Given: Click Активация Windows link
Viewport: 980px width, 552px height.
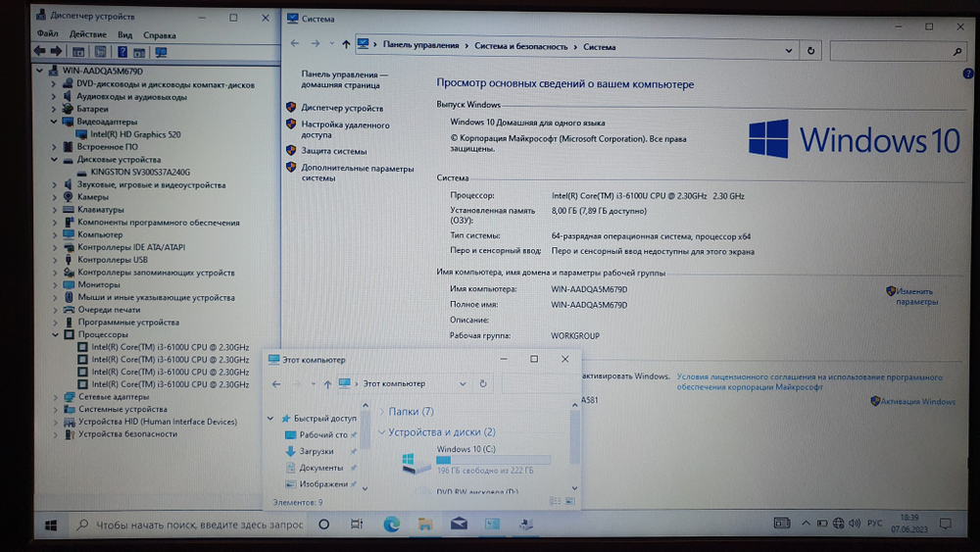Looking at the screenshot, I should [917, 401].
